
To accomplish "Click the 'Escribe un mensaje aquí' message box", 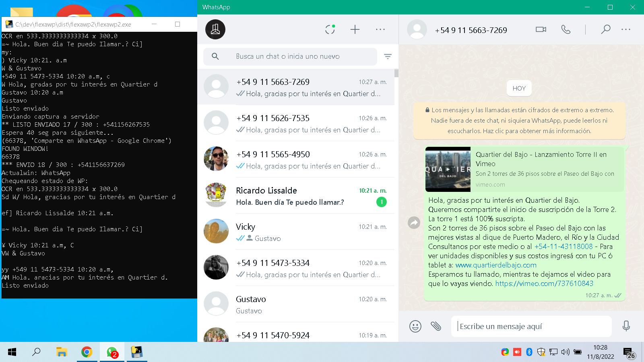I will (531, 326).
